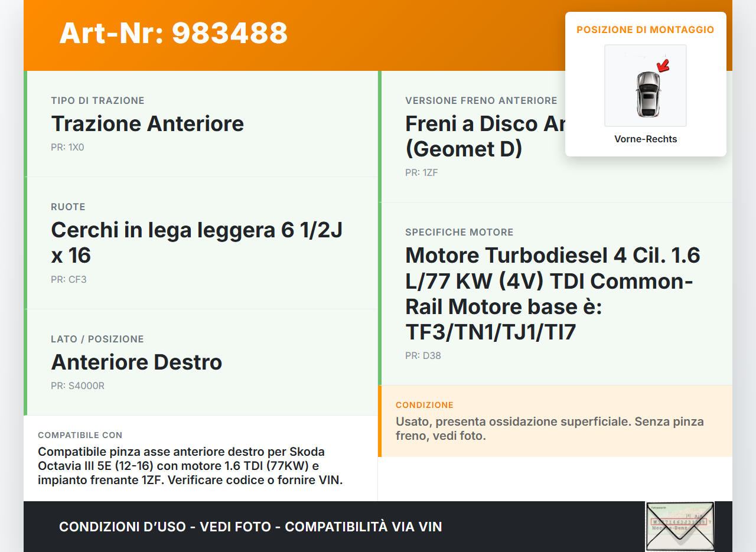
Task: Click the LATO / POSIZIONE label
Action: point(97,339)
